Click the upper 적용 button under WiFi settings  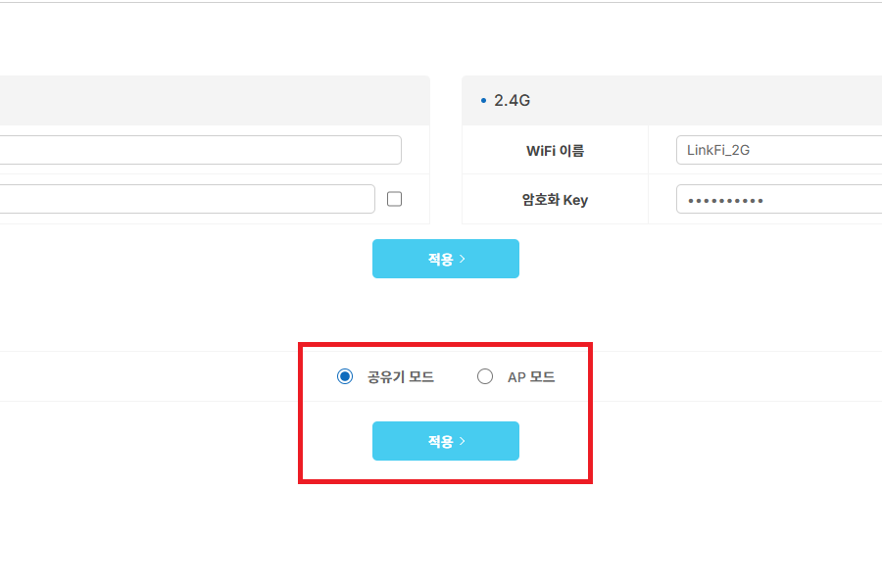pos(446,259)
